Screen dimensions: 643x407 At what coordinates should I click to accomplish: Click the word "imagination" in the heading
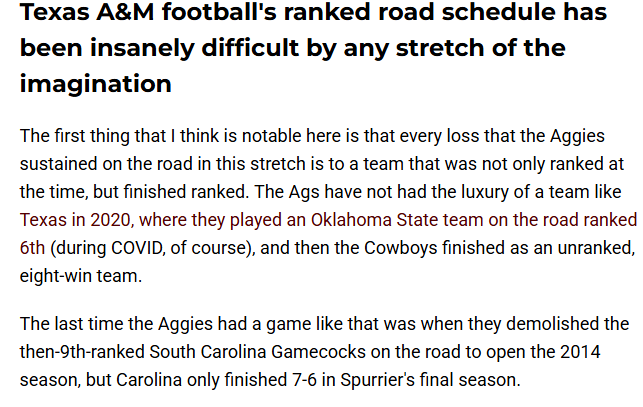[x=96, y=84]
